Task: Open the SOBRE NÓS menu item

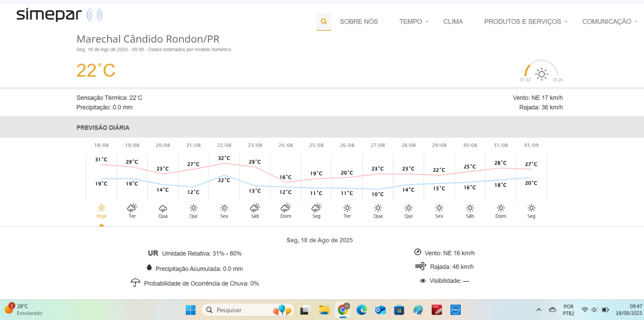Action: pos(359,22)
